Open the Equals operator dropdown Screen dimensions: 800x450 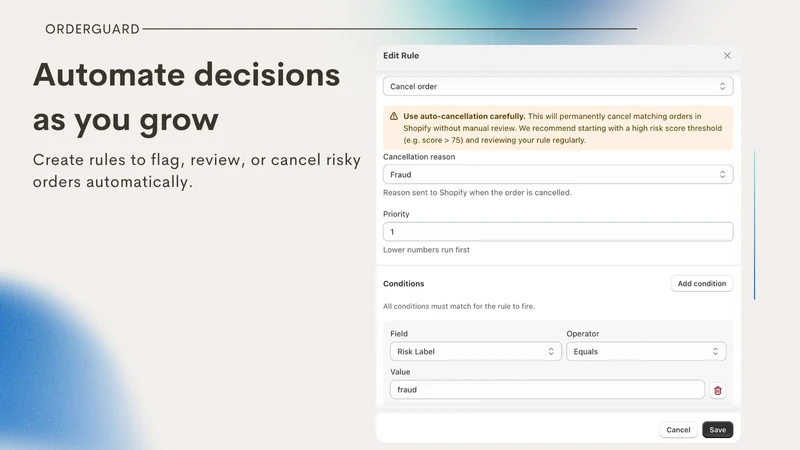(646, 352)
